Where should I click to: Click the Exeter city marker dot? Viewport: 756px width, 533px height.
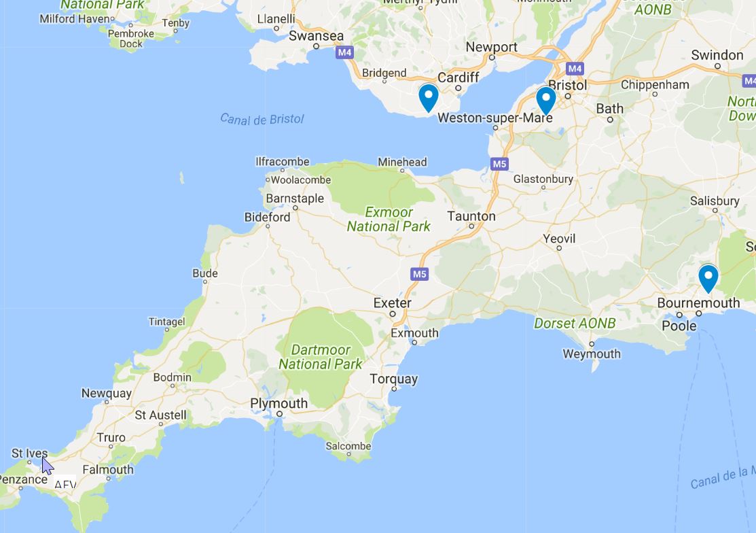coord(393,314)
